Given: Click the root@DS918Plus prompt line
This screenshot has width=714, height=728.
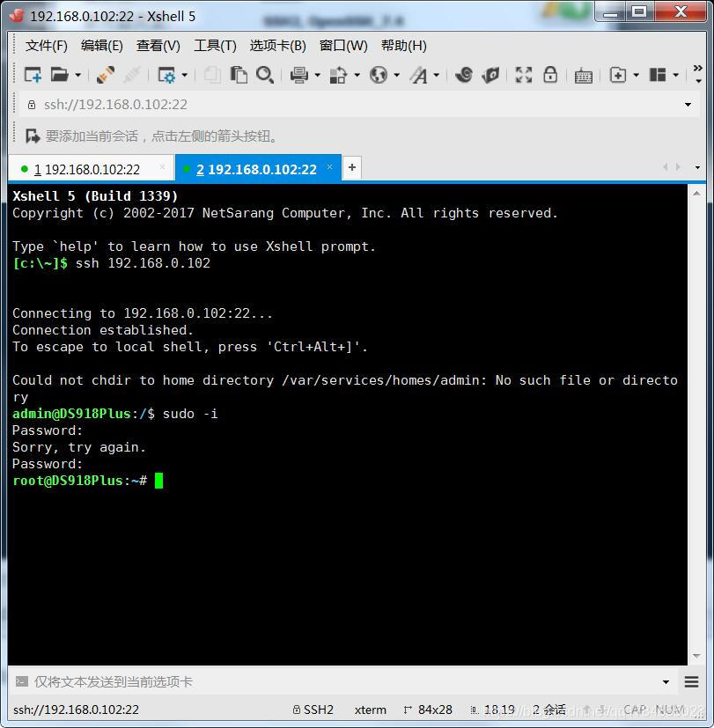Looking at the screenshot, I should tap(87, 481).
